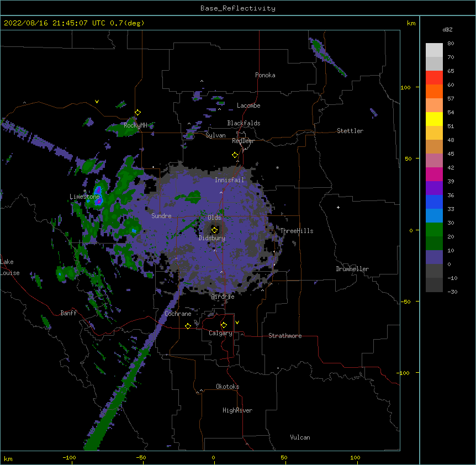Click the Blackfalds city label
The image size is (476, 465).
[x=244, y=123]
